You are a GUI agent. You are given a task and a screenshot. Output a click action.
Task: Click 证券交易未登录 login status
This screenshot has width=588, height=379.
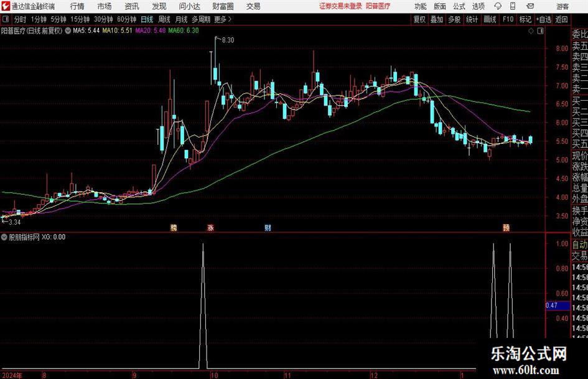click(x=340, y=6)
